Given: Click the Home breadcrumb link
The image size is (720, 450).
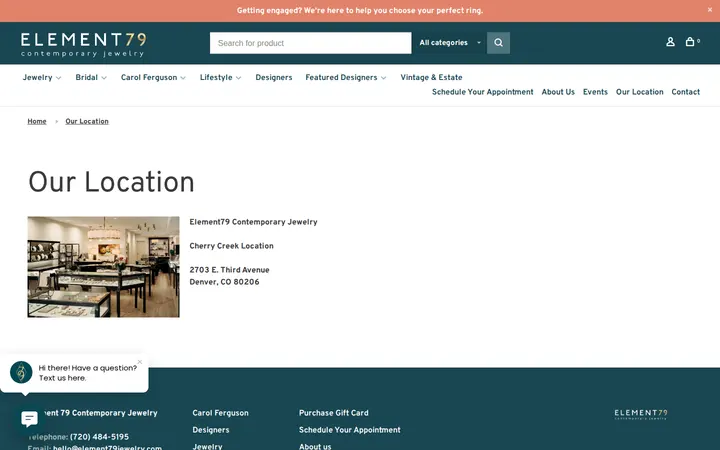Looking at the screenshot, I should tap(37, 121).
